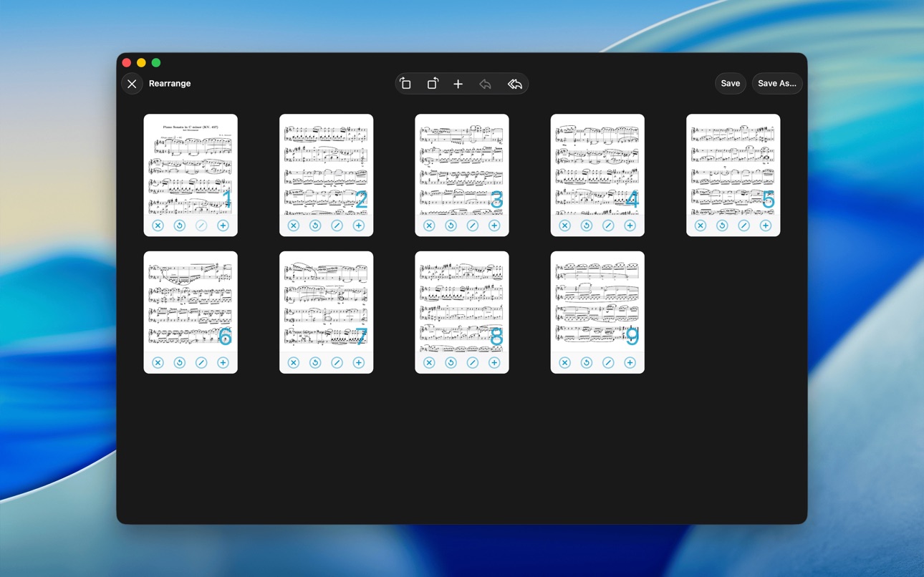Rotate page 2 using its circular arrow

tap(315, 226)
